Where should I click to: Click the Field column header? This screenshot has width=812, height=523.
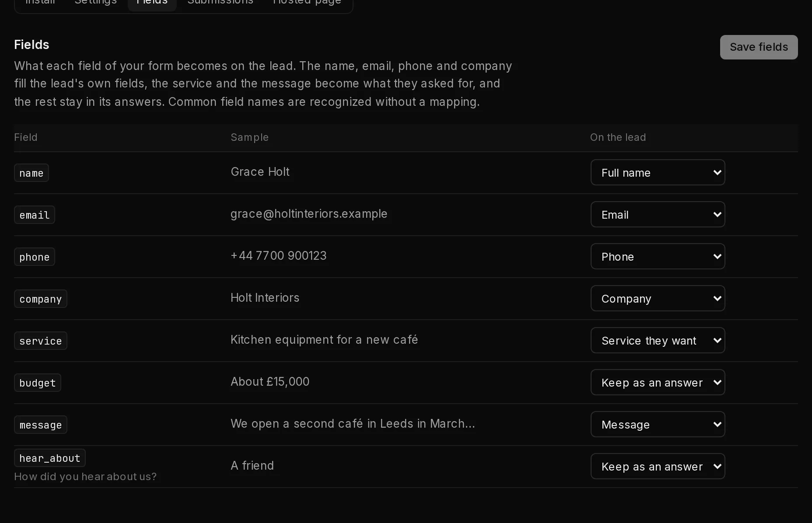[26, 137]
